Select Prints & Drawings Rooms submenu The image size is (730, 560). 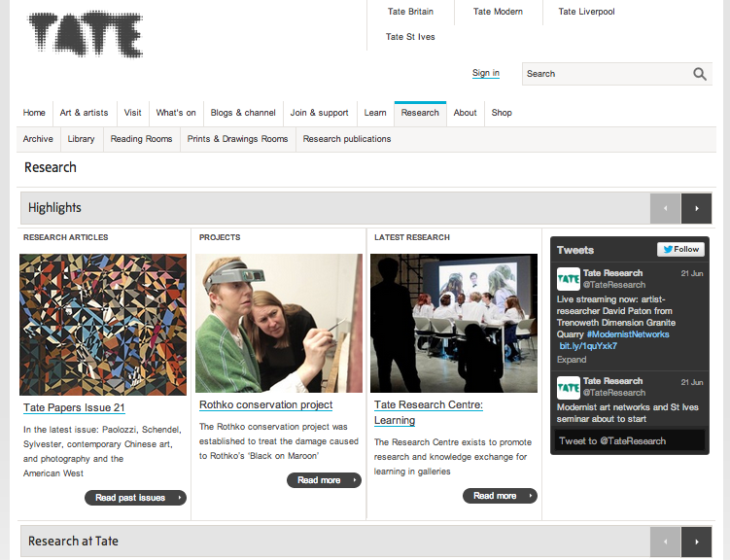[x=237, y=139]
